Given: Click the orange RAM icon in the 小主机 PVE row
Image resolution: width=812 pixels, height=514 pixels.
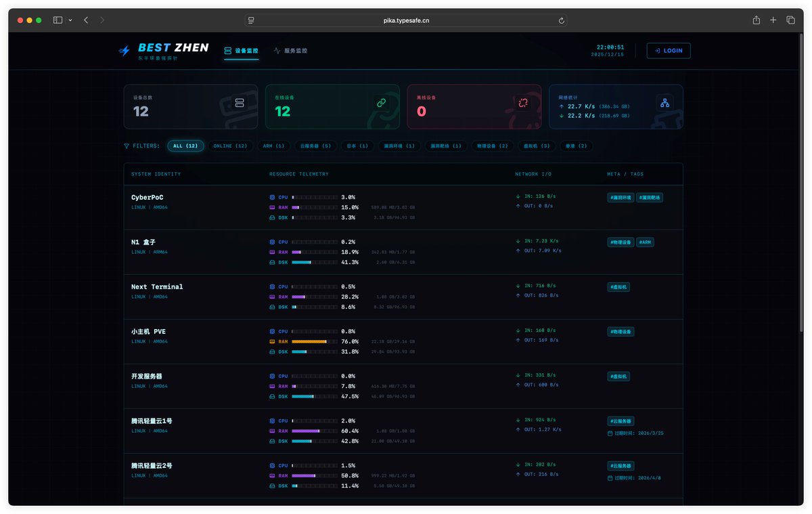Looking at the screenshot, I should coord(272,341).
